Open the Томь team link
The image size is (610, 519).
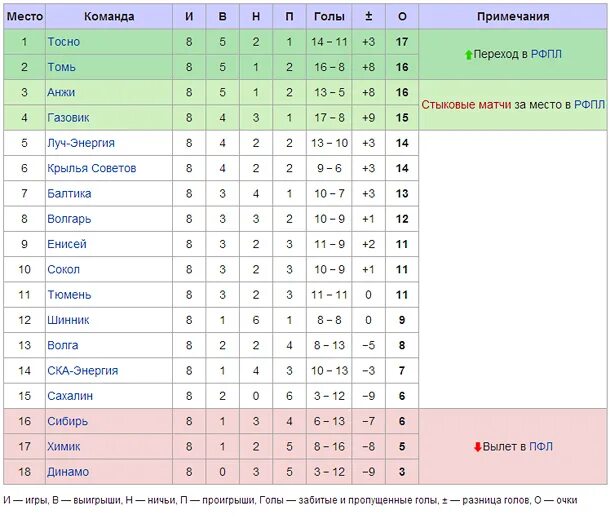[x=62, y=67]
